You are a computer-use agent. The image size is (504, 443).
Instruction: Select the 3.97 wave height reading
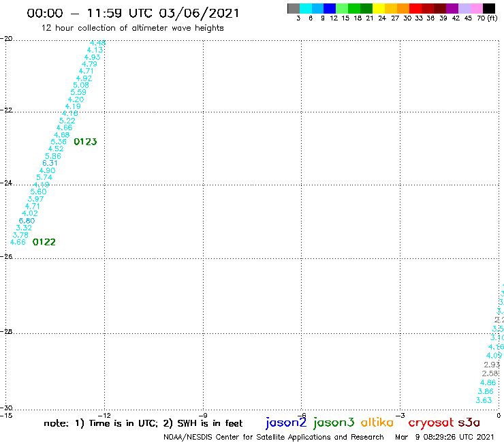tap(35, 199)
